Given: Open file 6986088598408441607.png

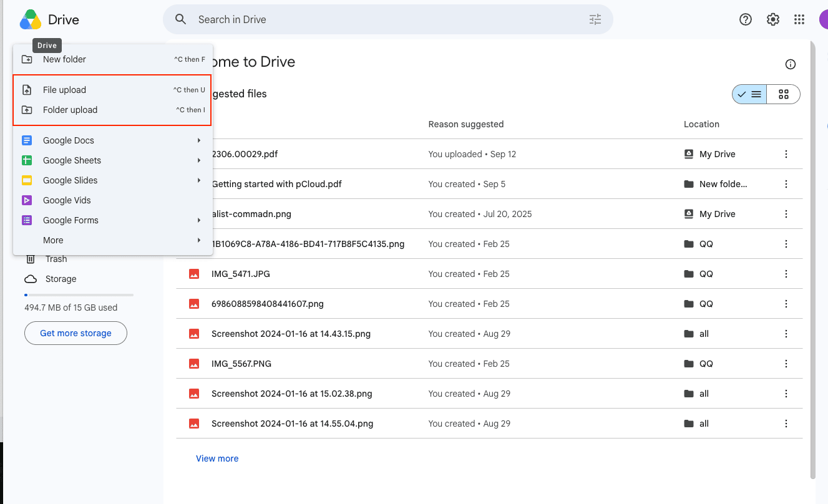Looking at the screenshot, I should pyautogui.click(x=268, y=304).
